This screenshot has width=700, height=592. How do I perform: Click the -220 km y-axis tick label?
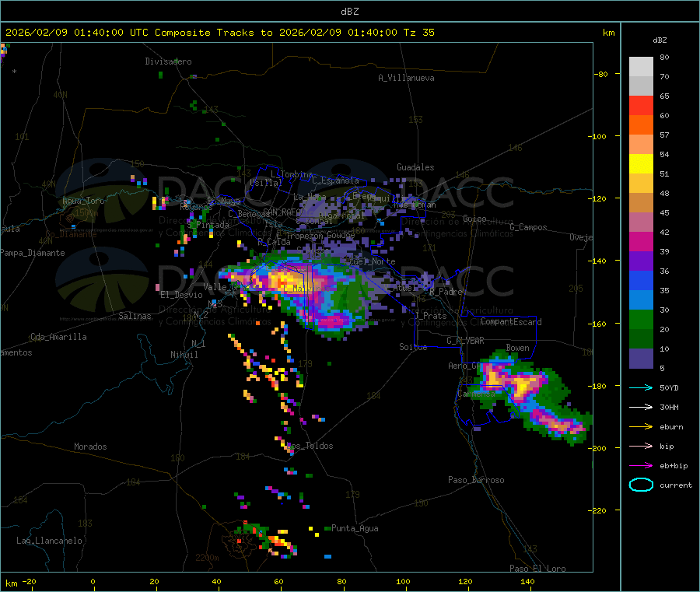tap(597, 511)
